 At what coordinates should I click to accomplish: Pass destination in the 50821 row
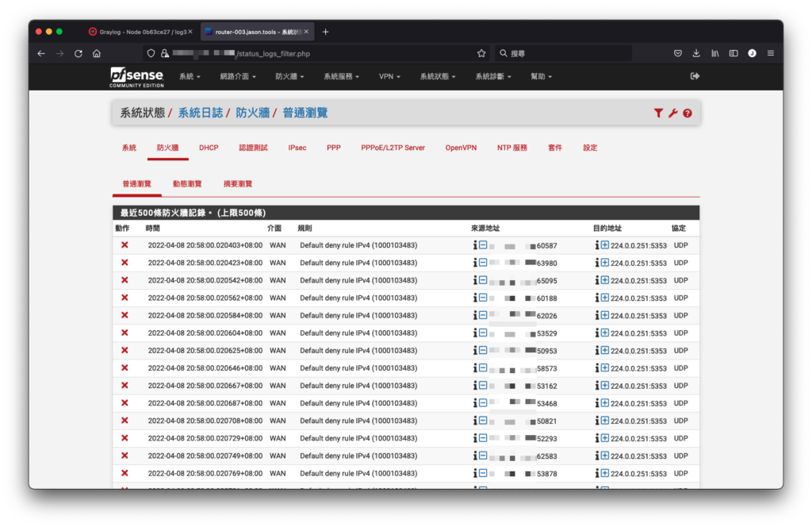click(x=604, y=421)
